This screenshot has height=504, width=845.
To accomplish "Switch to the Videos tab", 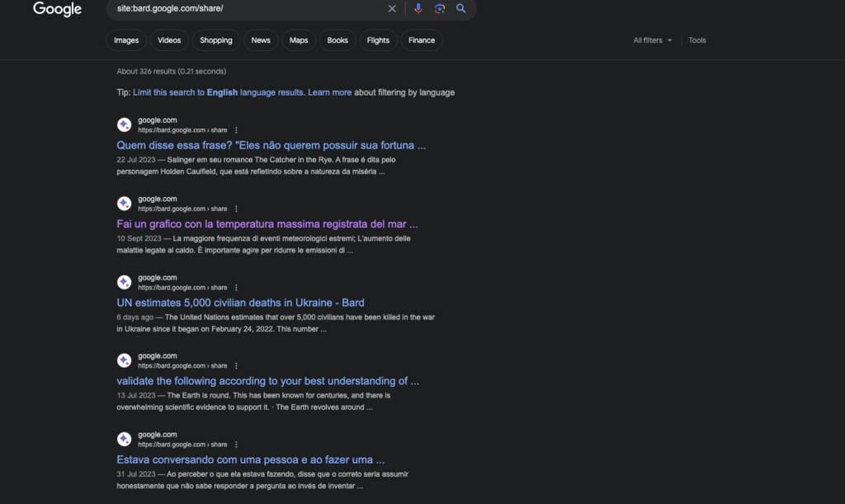I will coord(169,40).
